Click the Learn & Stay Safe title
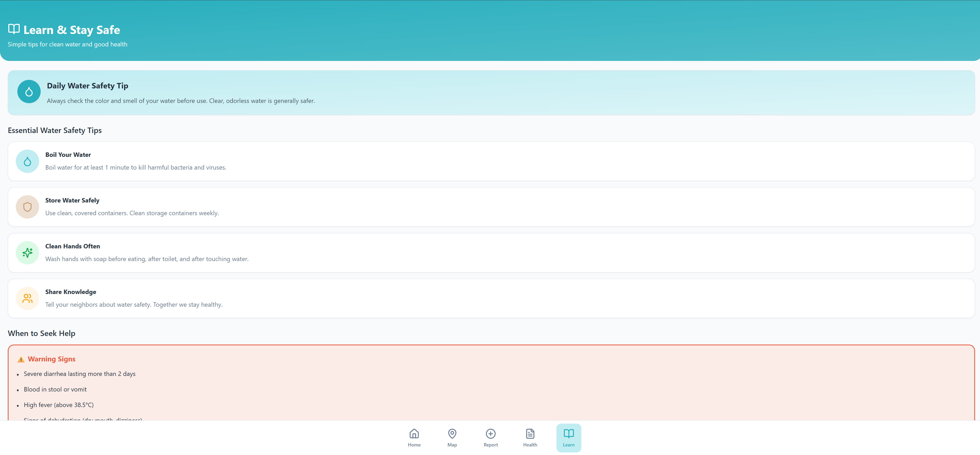Viewport: 980px width, 455px height. [x=71, y=30]
